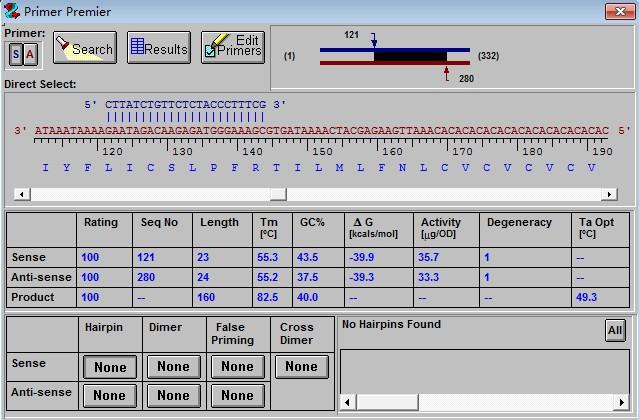Click the anti-sense primer arrow at 280
Image resolution: width=639 pixels, height=420 pixels.
tap(447, 73)
